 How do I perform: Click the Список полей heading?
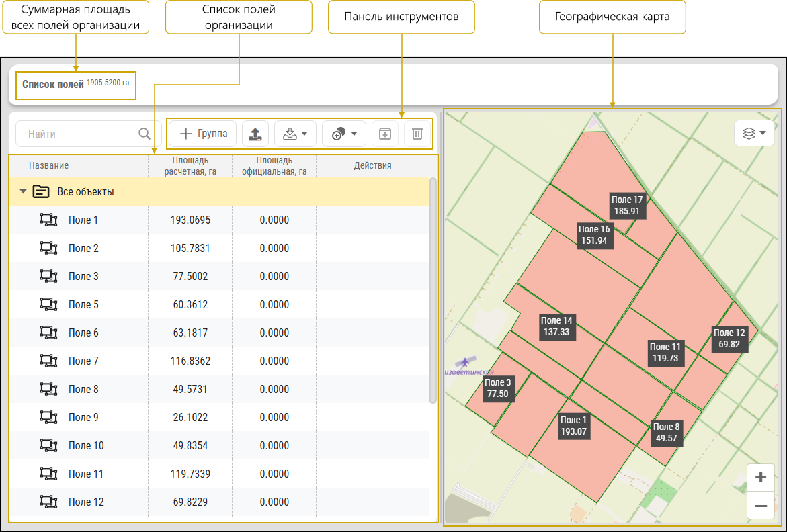click(x=52, y=84)
